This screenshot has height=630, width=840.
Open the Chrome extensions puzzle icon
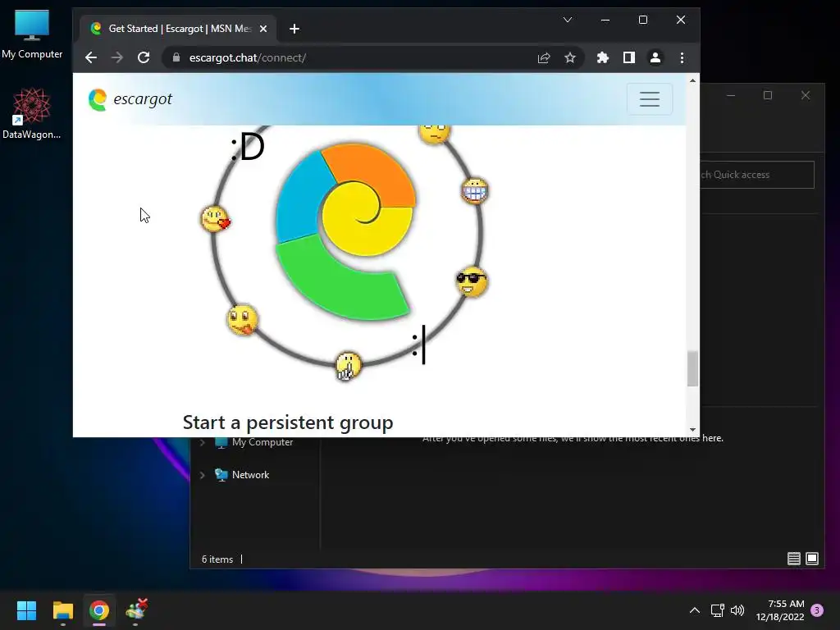pyautogui.click(x=603, y=58)
